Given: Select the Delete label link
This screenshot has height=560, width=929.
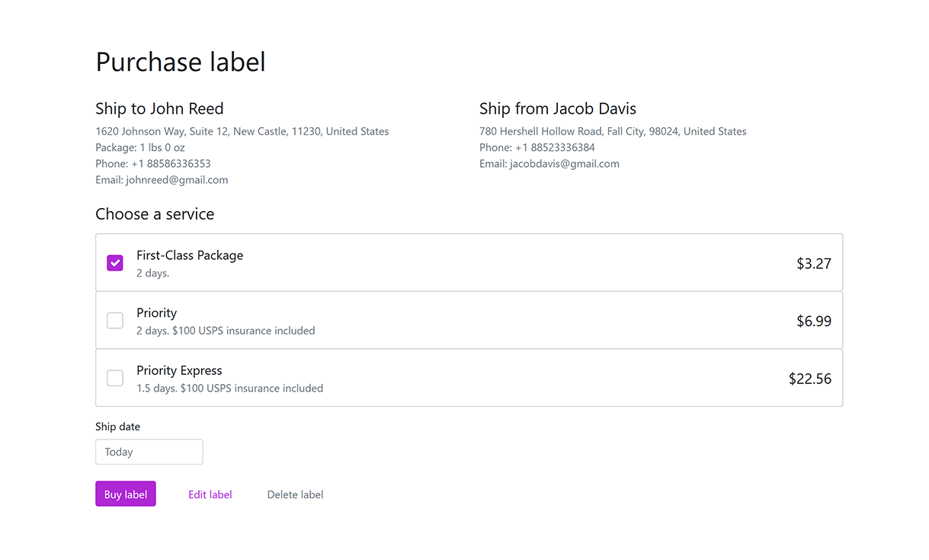Looking at the screenshot, I should (x=295, y=494).
